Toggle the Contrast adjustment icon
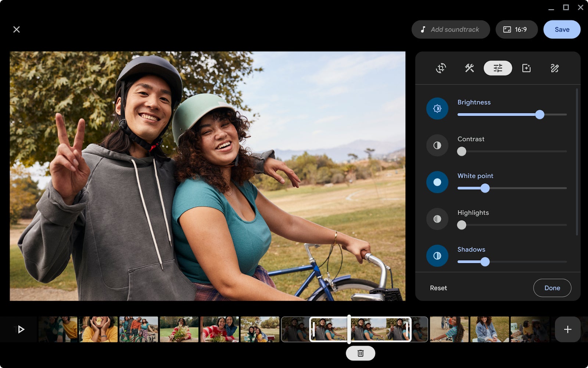Screen dimensions: 588x368 (x=437, y=145)
